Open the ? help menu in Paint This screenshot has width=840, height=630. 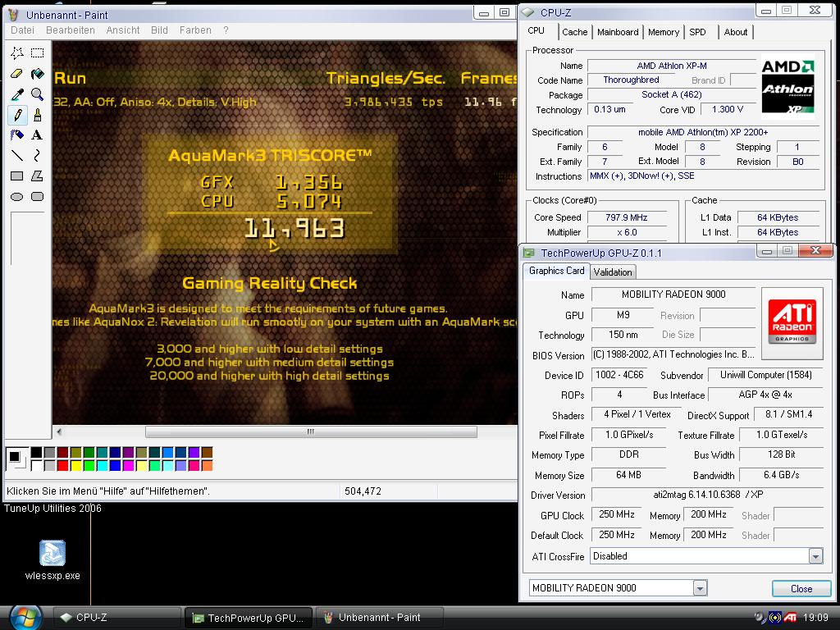point(226,30)
